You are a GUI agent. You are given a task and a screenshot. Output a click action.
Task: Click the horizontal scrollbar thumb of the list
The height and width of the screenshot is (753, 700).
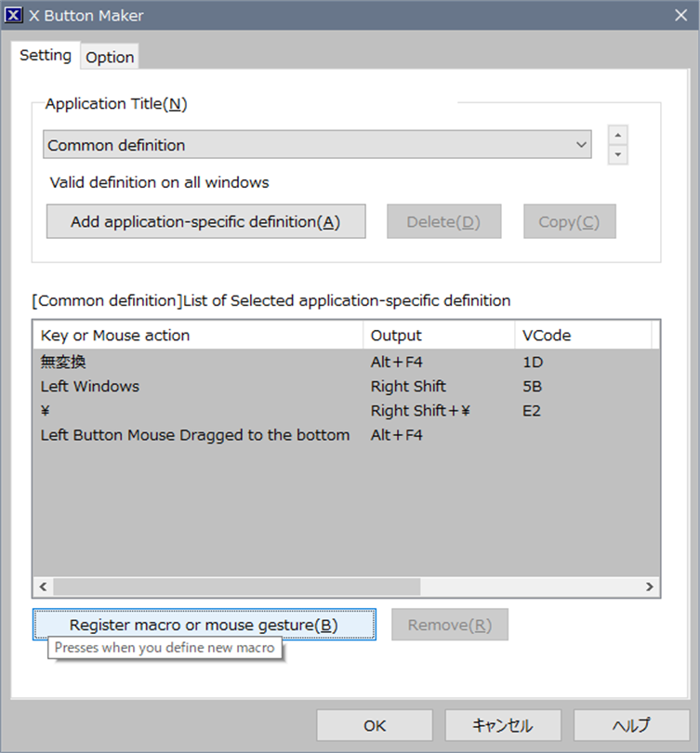pos(237,587)
